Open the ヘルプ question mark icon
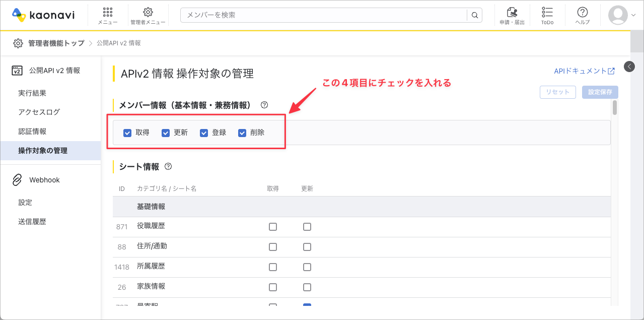 tap(583, 12)
